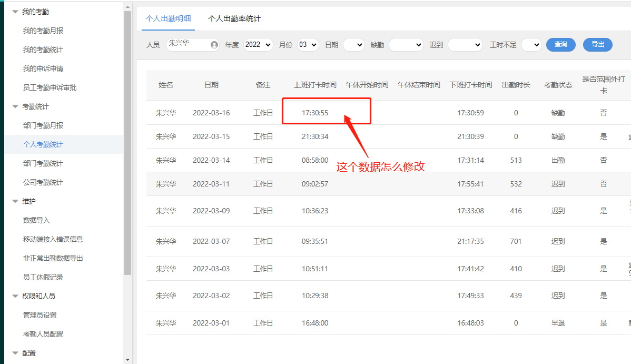This screenshot has height=364, width=631.
Task: Click the 21:17:35 clock-out time cell
Action: (471, 241)
